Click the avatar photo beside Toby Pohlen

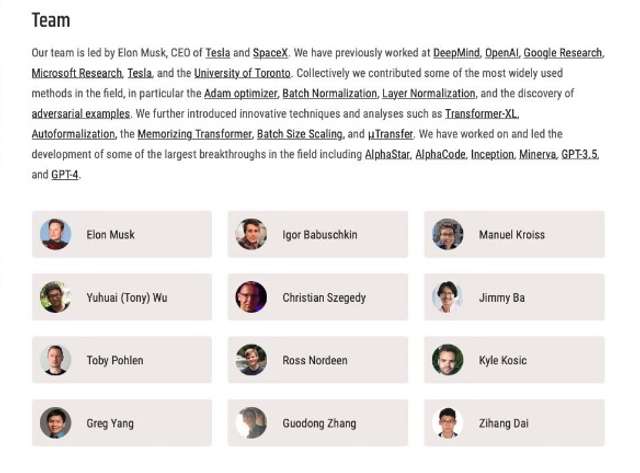pyautogui.click(x=55, y=360)
